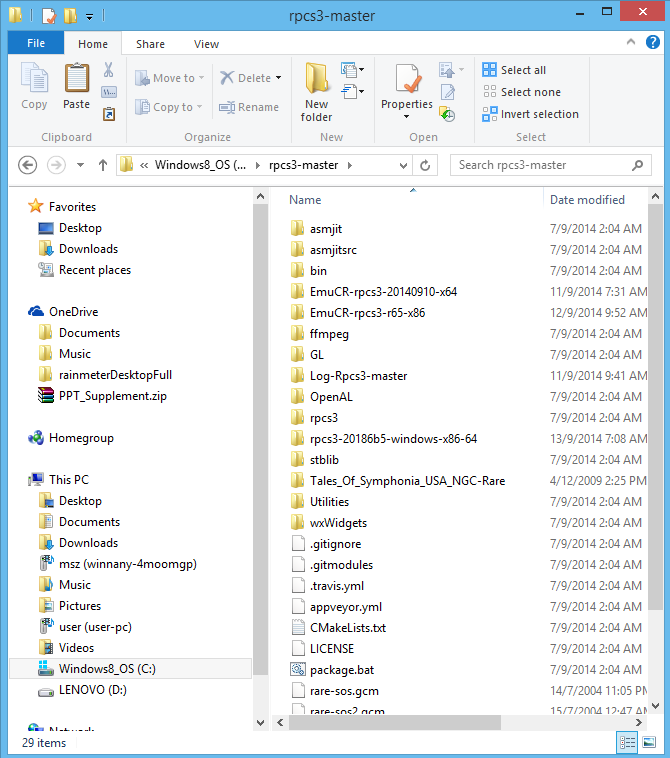The width and height of the screenshot is (670, 758).
Task: Open the PPT_Supplement.zip archive
Action: point(113,396)
